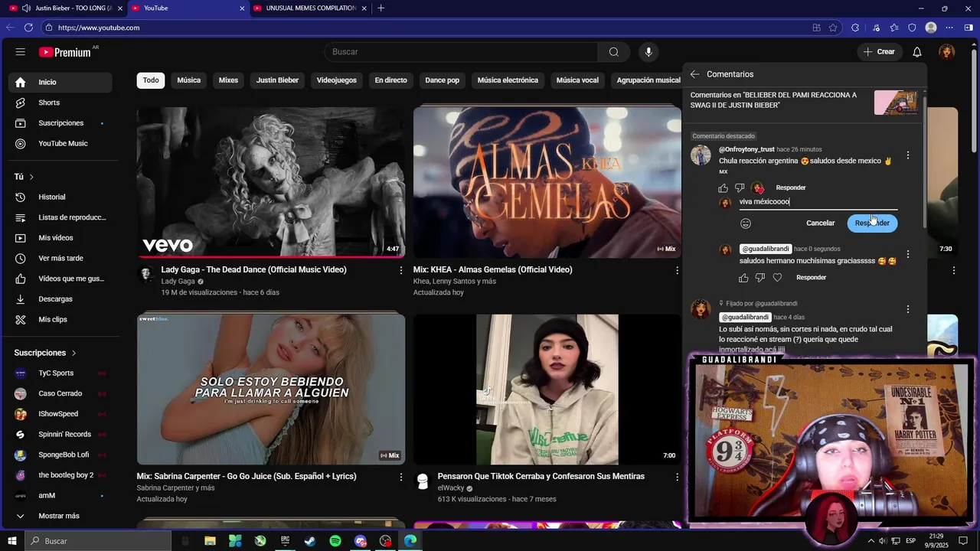Dislike the 'saludos hermano' reply
Viewport: 980px width, 551px height.
click(x=760, y=278)
